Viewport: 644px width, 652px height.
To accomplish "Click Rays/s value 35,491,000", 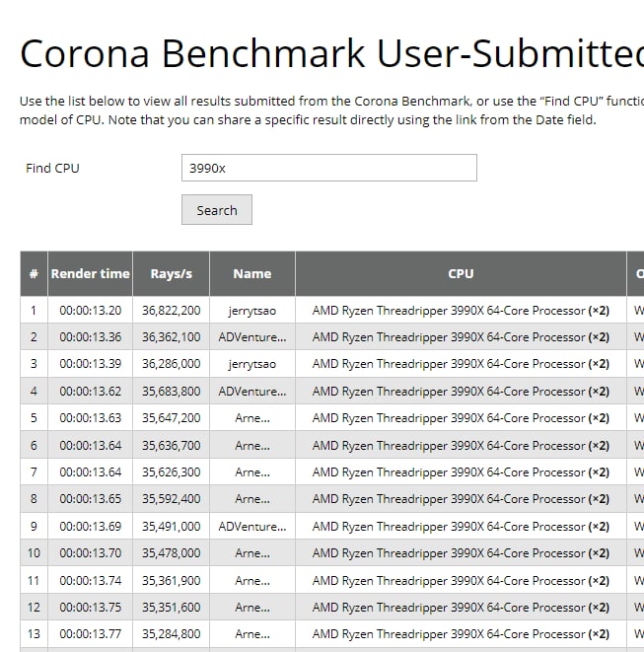I will tap(171, 527).
